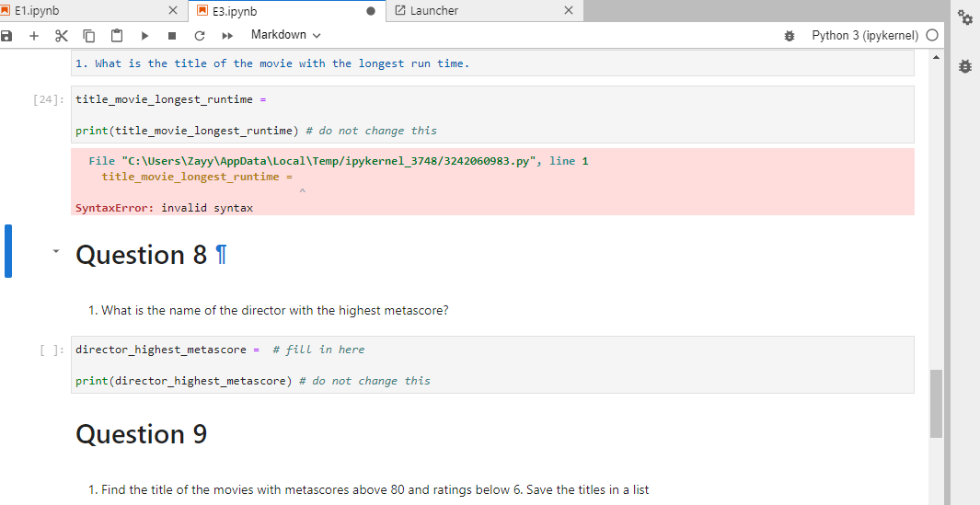Click the unsaved dot on the E3.ipynb tab
The width and height of the screenshot is (980, 505).
tap(371, 11)
